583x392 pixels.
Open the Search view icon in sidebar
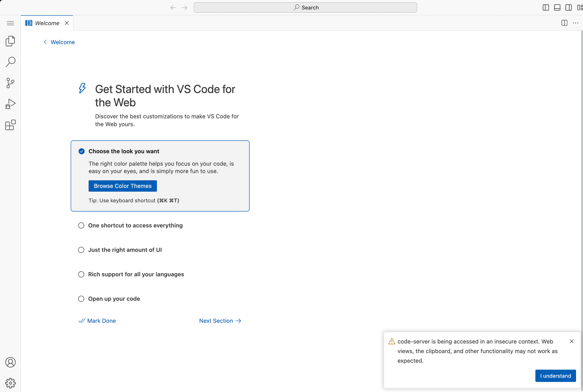(10, 62)
